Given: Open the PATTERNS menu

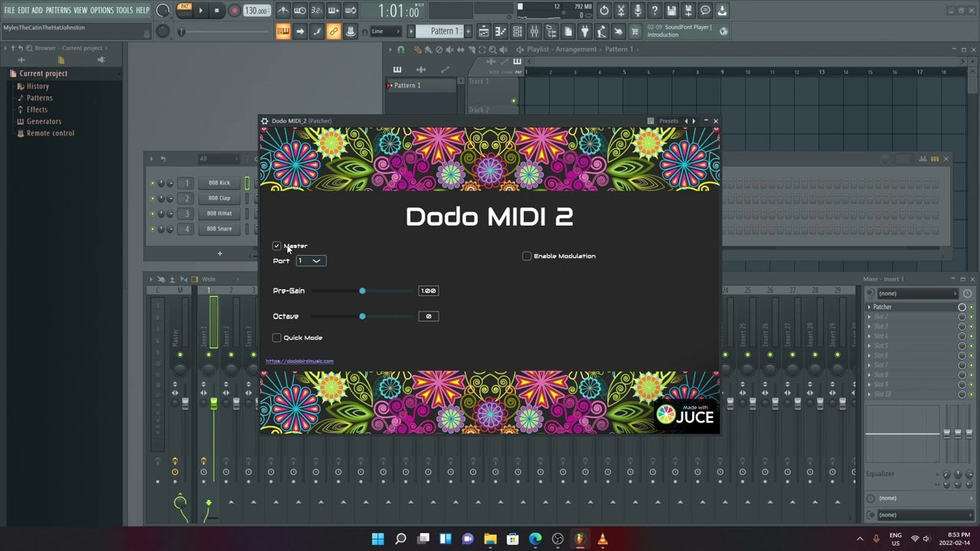Looking at the screenshot, I should pyautogui.click(x=58, y=11).
